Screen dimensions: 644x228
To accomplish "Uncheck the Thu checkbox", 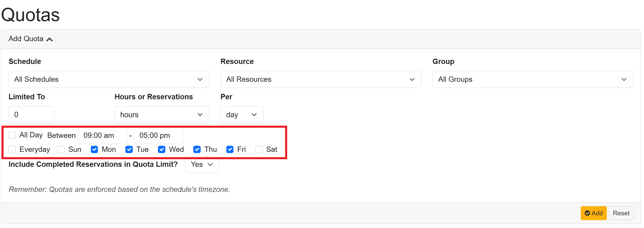I will click(x=197, y=149).
